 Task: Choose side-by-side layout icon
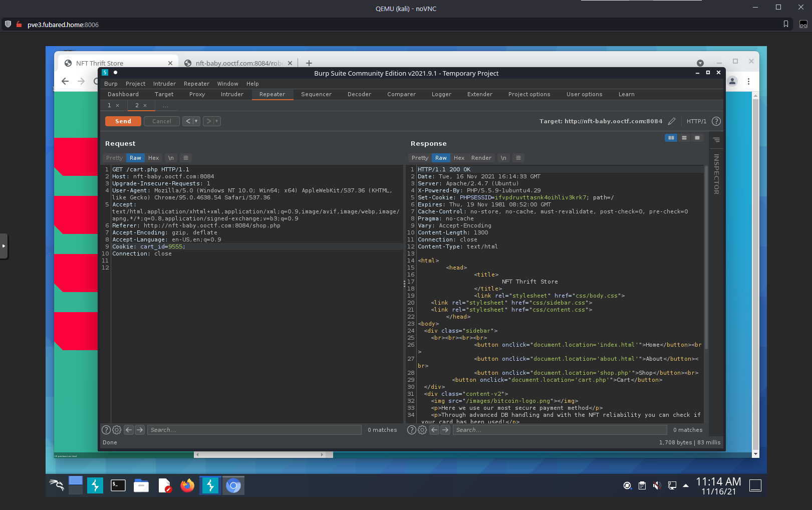click(x=671, y=138)
